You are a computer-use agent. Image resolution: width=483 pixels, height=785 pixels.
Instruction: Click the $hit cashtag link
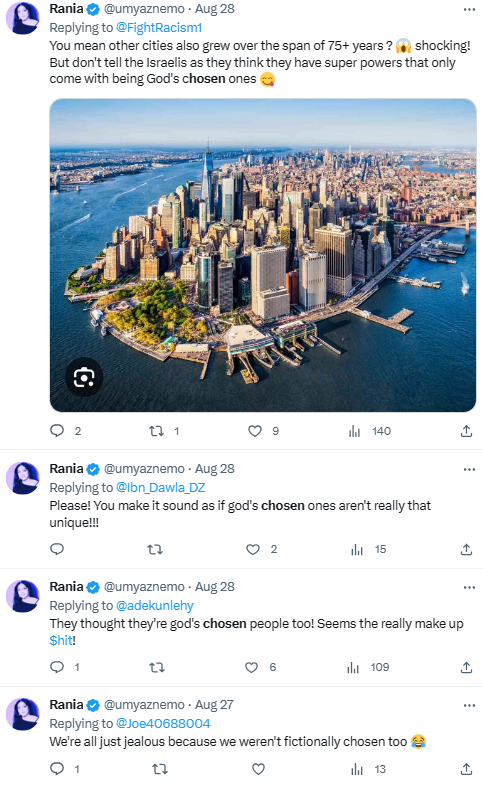61,640
